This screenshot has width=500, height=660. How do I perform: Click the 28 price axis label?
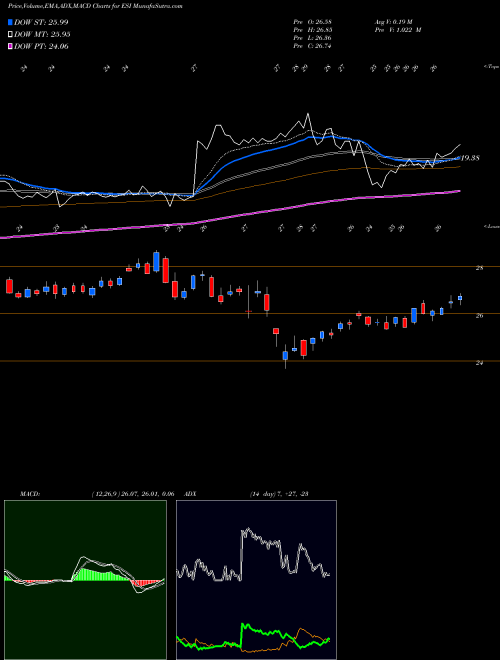479,268
